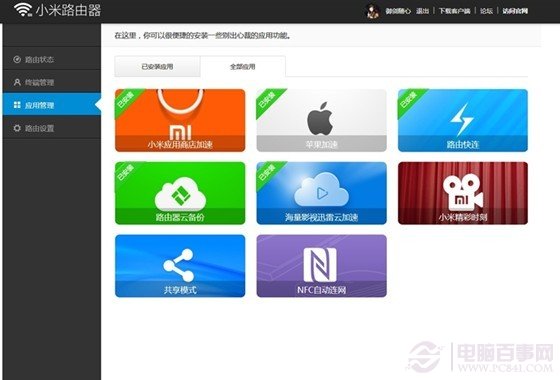Open the 苹果加速 Apple tile
560x380 pixels.
pyautogui.click(x=321, y=120)
